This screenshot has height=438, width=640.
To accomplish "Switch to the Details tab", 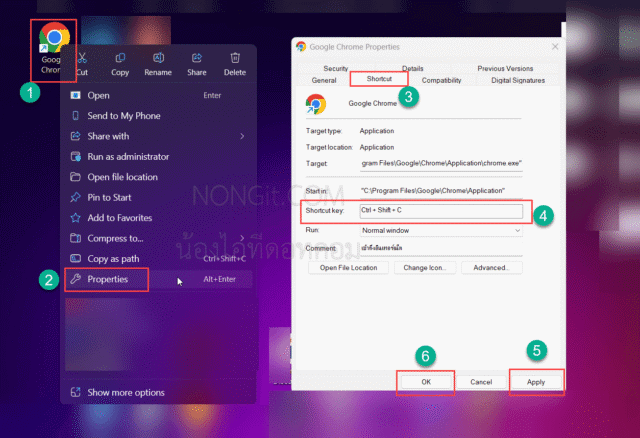I will pyautogui.click(x=413, y=68).
